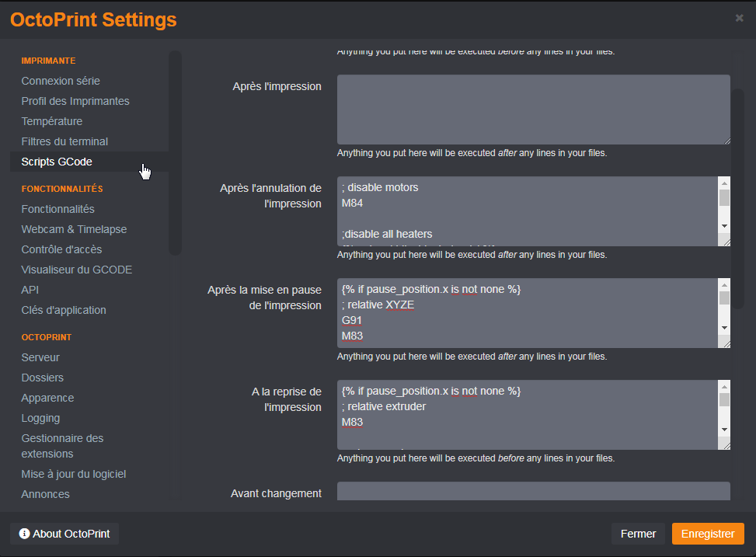Go to Température settings
Viewport: 756px width, 557px height.
52,121
